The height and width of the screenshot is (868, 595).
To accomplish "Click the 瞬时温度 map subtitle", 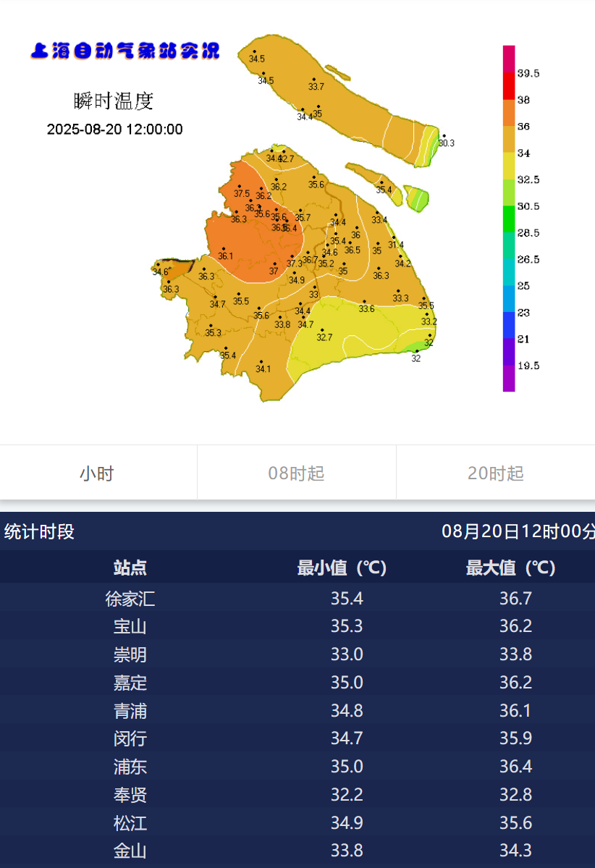I will [x=114, y=101].
